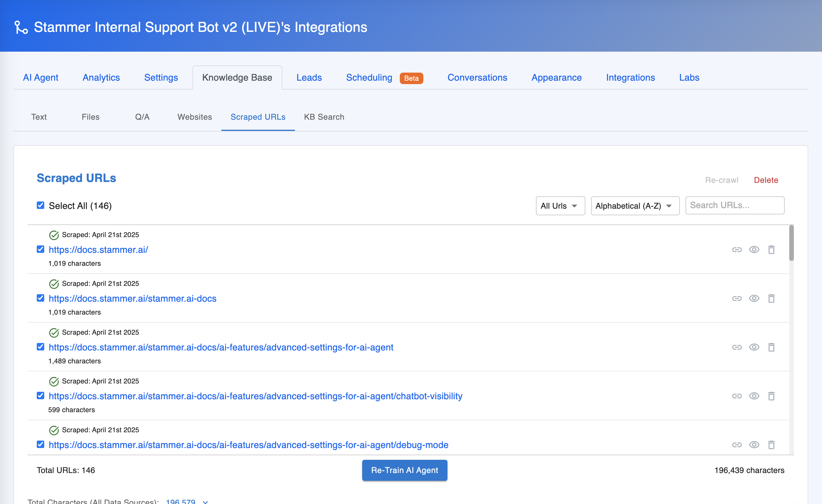The height and width of the screenshot is (504, 822).
Task: Link icon for debug-mode row
Action: coord(737,445)
